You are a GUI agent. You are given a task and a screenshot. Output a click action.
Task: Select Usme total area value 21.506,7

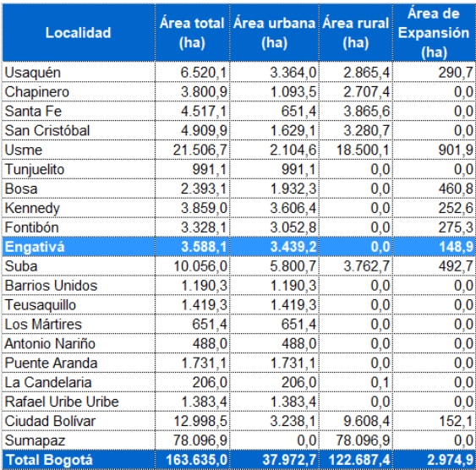192,150
